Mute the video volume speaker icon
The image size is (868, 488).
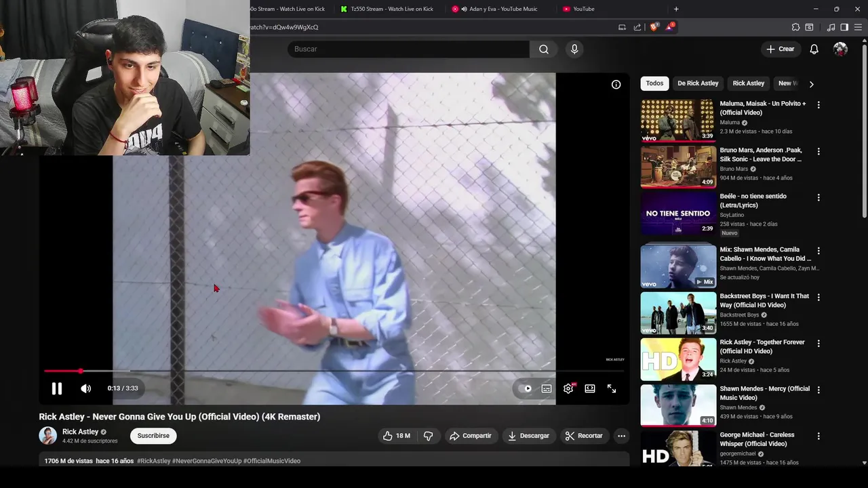86,388
